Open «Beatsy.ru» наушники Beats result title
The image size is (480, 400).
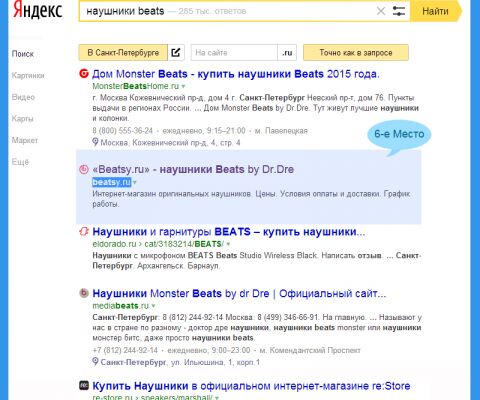pyautogui.click(x=193, y=169)
